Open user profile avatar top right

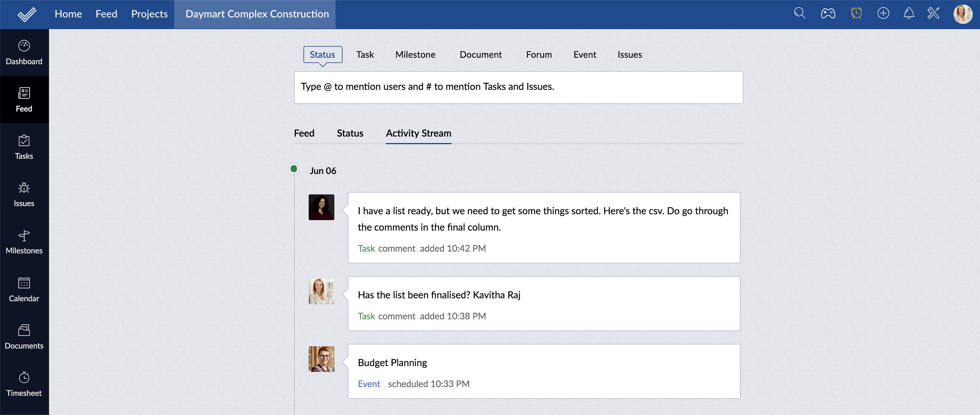(963, 14)
